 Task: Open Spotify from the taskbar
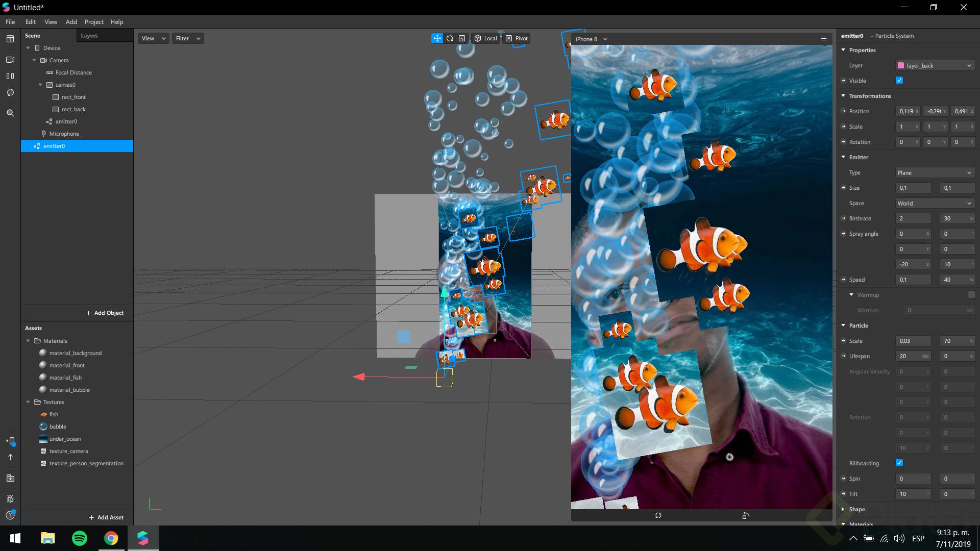pyautogui.click(x=80, y=538)
